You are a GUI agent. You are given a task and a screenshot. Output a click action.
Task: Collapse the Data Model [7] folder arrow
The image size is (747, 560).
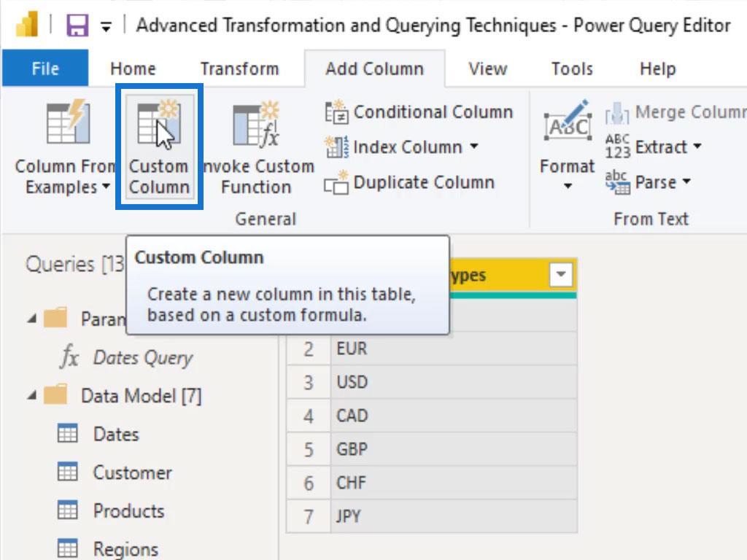[32, 395]
